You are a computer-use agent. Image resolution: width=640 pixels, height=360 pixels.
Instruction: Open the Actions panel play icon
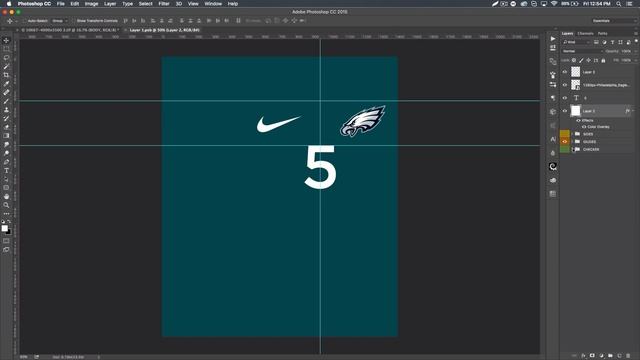point(553,39)
